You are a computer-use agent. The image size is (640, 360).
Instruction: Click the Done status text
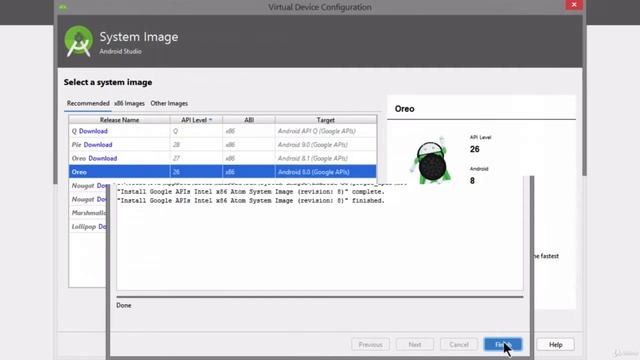124,305
